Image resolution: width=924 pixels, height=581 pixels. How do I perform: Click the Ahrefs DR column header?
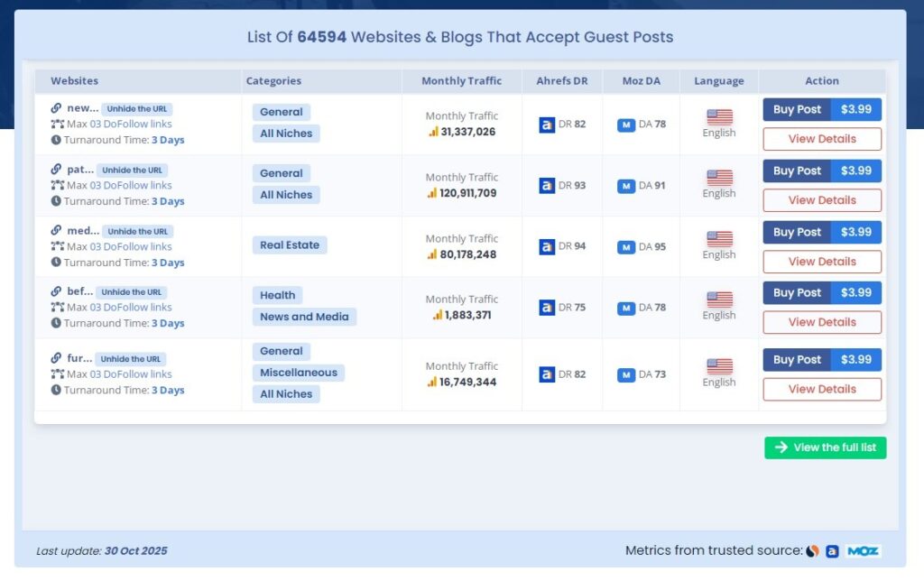click(561, 81)
